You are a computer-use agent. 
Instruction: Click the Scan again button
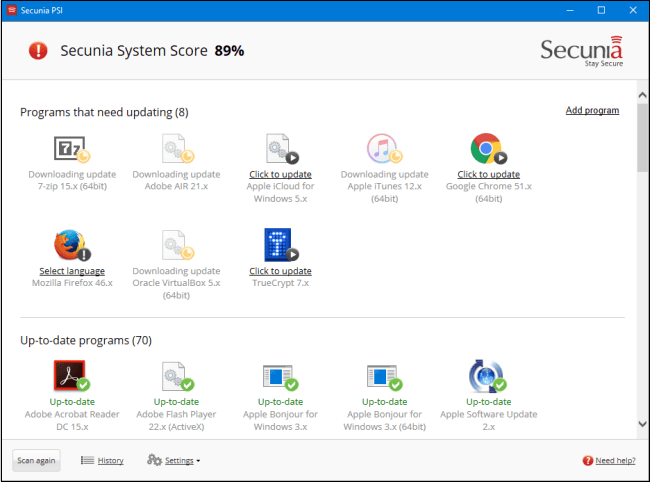coord(36,460)
